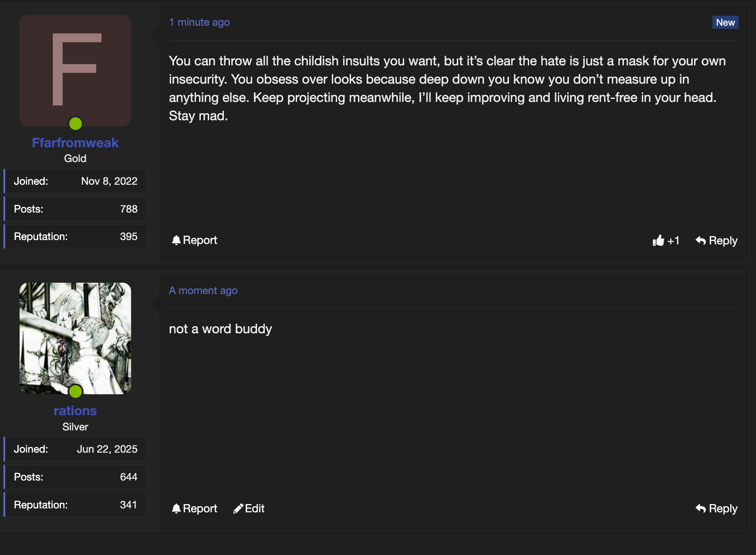Click Ffarfromweak's Reputation value of 395
The height and width of the screenshot is (555, 756).
128,237
